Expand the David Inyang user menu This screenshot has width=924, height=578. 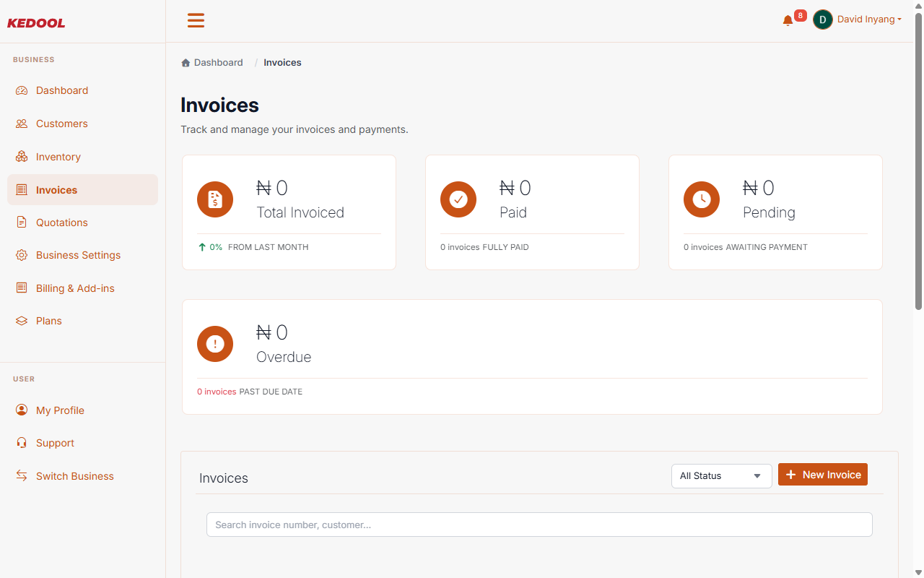click(x=869, y=20)
